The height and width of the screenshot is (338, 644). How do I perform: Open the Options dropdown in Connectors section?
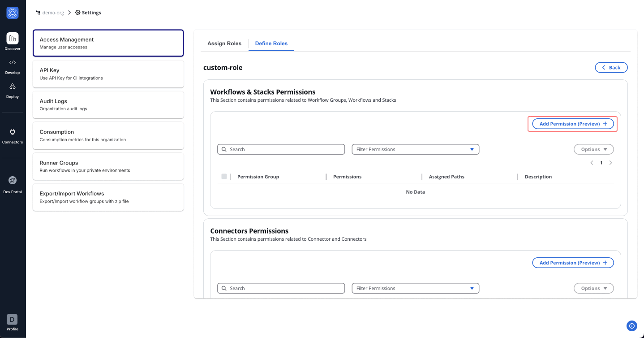tap(593, 288)
